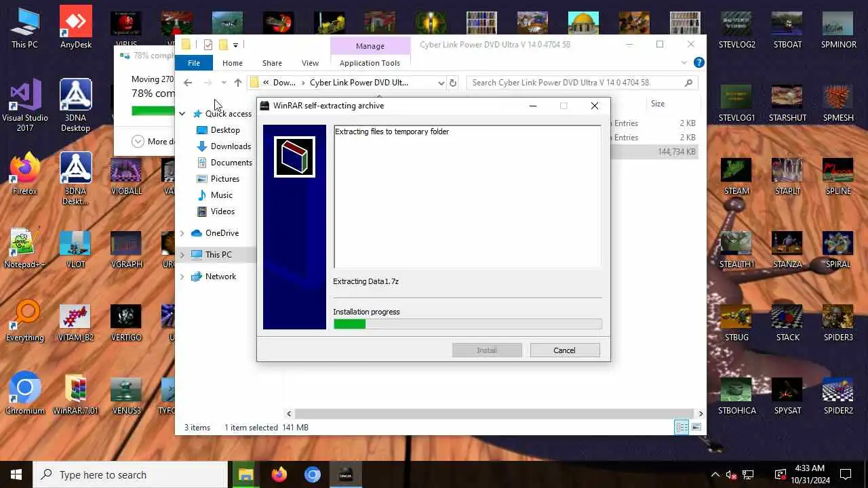The image size is (868, 488).
Task: Click Chromium icon in the taskbar
Action: (x=312, y=474)
